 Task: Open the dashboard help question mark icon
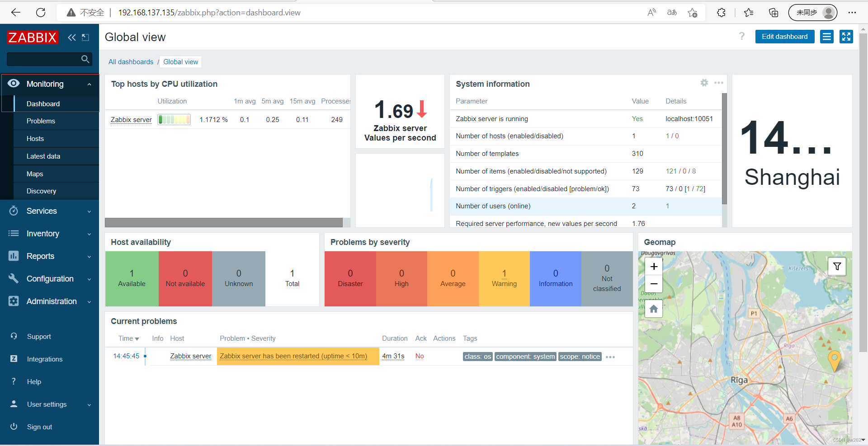click(x=742, y=36)
